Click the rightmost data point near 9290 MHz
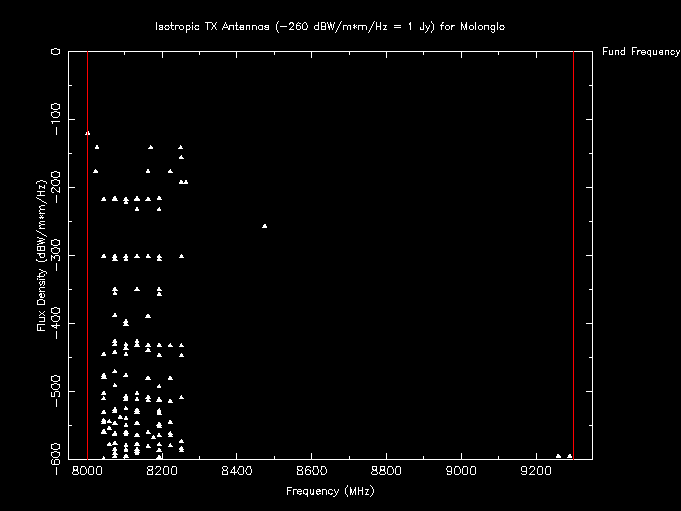681x511 pixels. [569, 456]
